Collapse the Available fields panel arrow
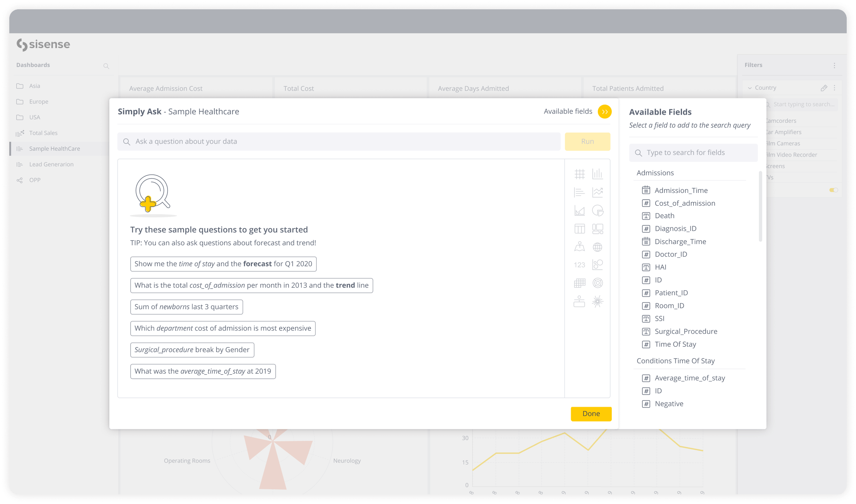The height and width of the screenshot is (504, 856). point(604,112)
